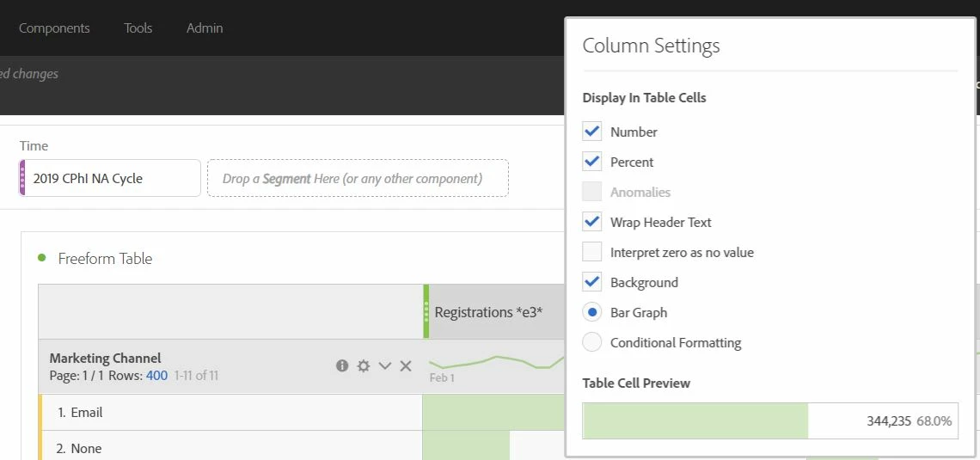Screen dimensions: 980x460
Task: Expand Marketing Channel chevron dropdown
Action: (x=385, y=365)
